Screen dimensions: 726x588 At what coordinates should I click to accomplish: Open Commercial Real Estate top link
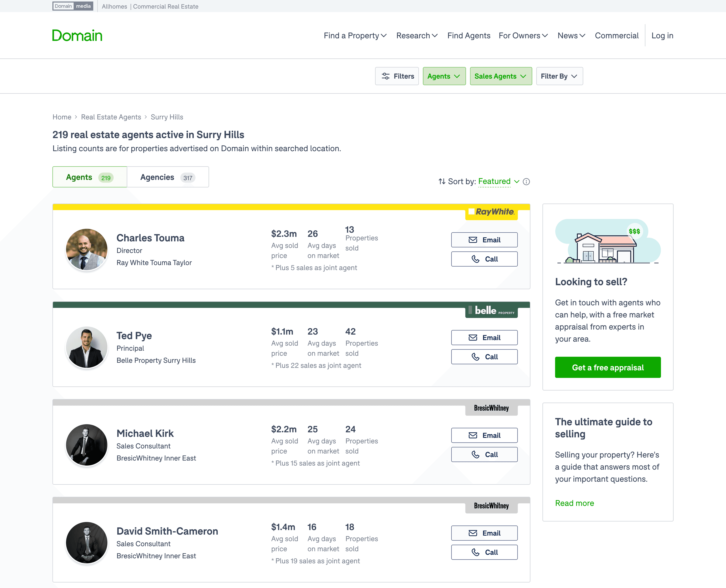point(165,6)
